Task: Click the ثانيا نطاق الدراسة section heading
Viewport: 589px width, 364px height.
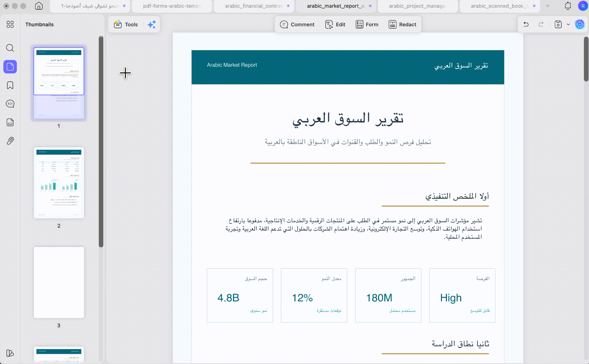Action: click(460, 344)
